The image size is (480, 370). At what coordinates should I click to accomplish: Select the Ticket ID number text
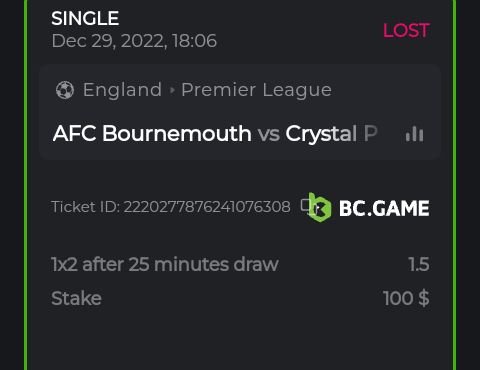pyautogui.click(x=207, y=207)
